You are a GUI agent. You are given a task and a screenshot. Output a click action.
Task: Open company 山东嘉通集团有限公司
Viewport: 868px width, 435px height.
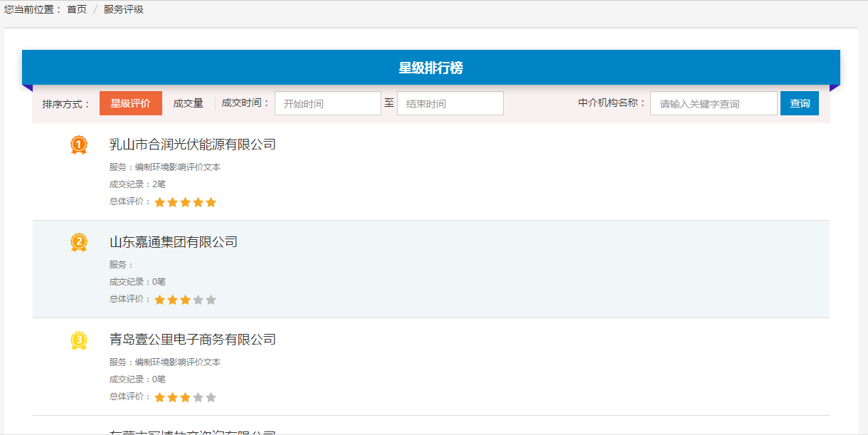coord(173,242)
